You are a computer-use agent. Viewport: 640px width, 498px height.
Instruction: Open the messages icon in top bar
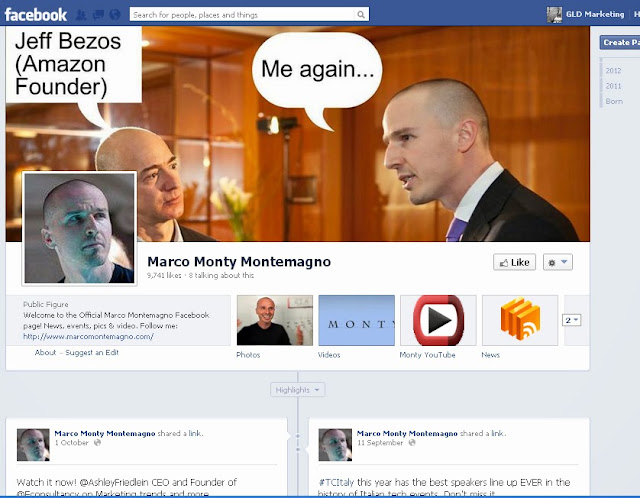(x=98, y=15)
